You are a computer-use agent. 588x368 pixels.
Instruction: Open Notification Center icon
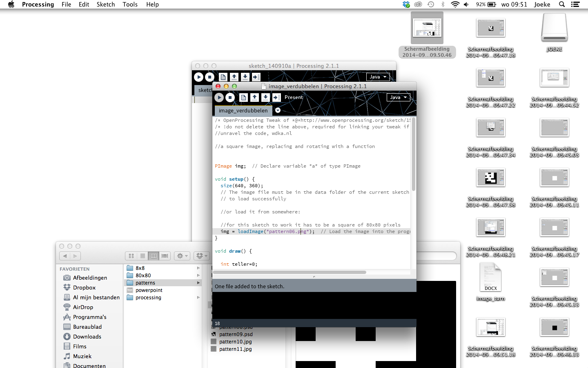[575, 4]
